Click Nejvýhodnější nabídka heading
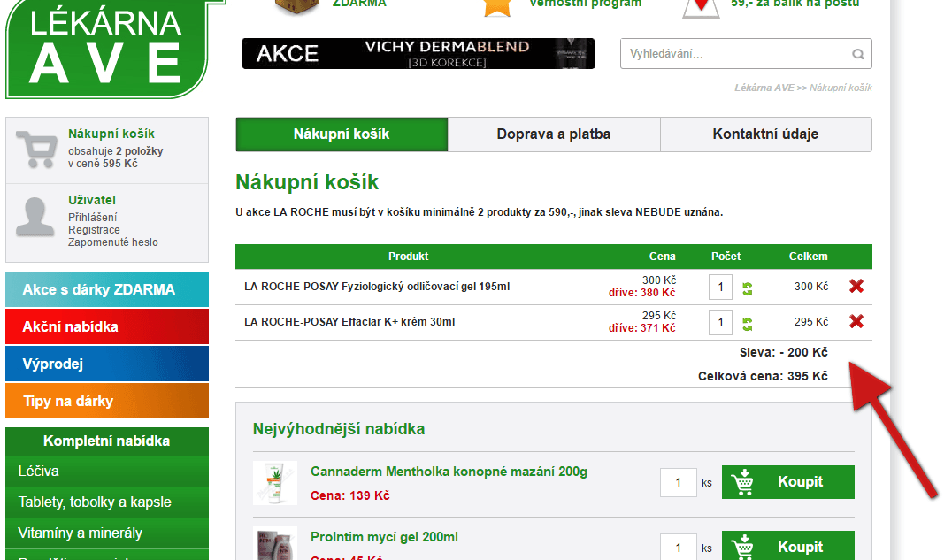The width and height of the screenshot is (952, 560). (339, 429)
